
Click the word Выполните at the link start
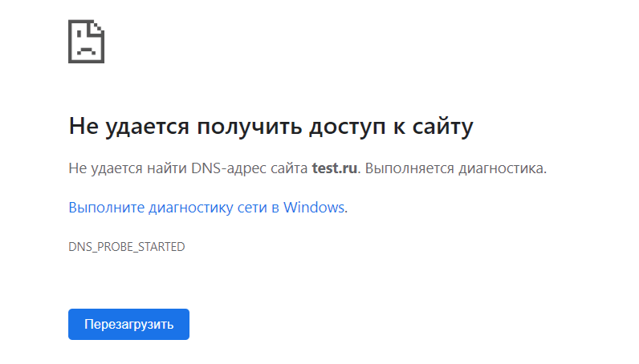coord(106,207)
